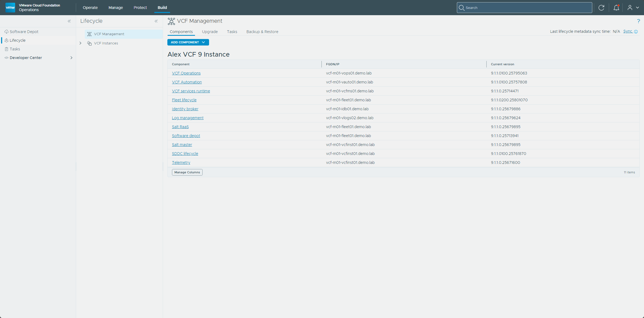The width and height of the screenshot is (644, 318).
Task: Switch to the Upgrade tab
Action: [210, 32]
